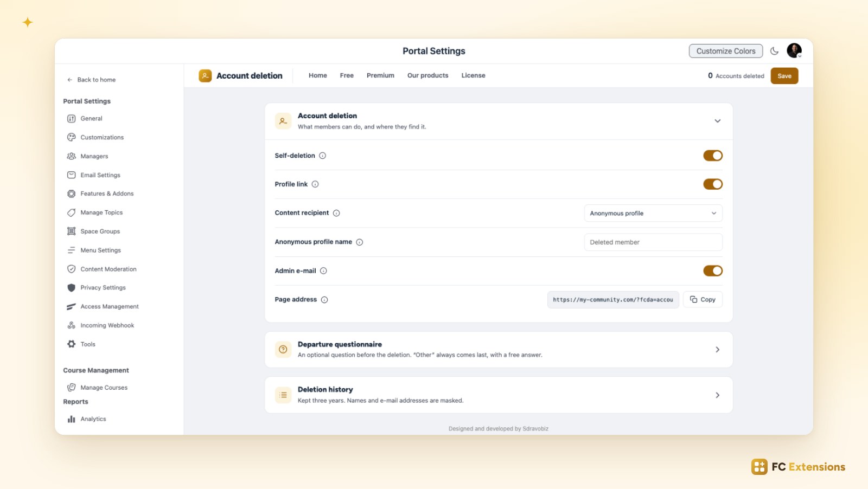Show info tooltip for Profile link
Image resolution: width=868 pixels, height=489 pixels.
coord(315,184)
